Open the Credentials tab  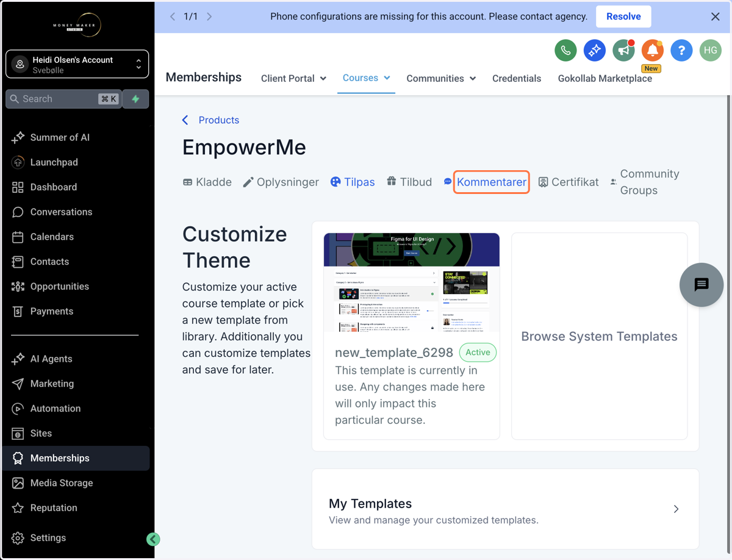pos(517,79)
